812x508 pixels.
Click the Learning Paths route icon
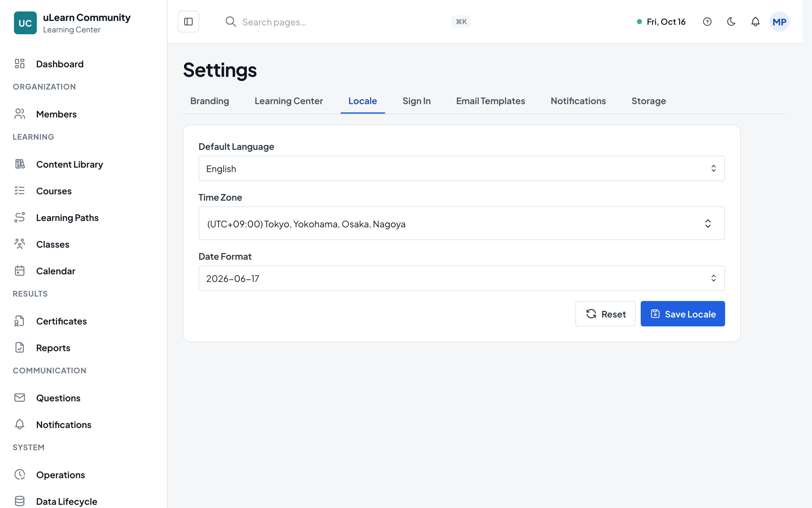[x=20, y=217]
